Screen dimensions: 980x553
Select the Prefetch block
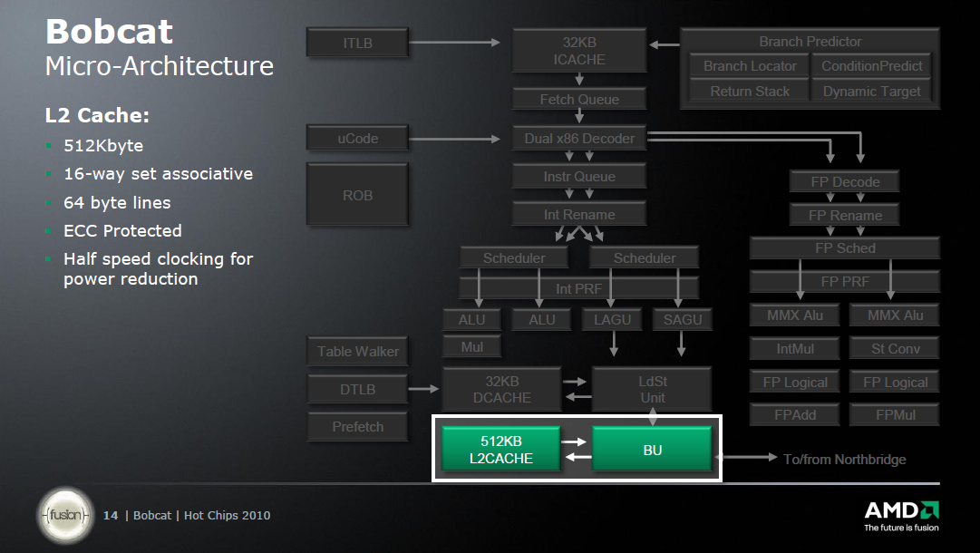357,426
